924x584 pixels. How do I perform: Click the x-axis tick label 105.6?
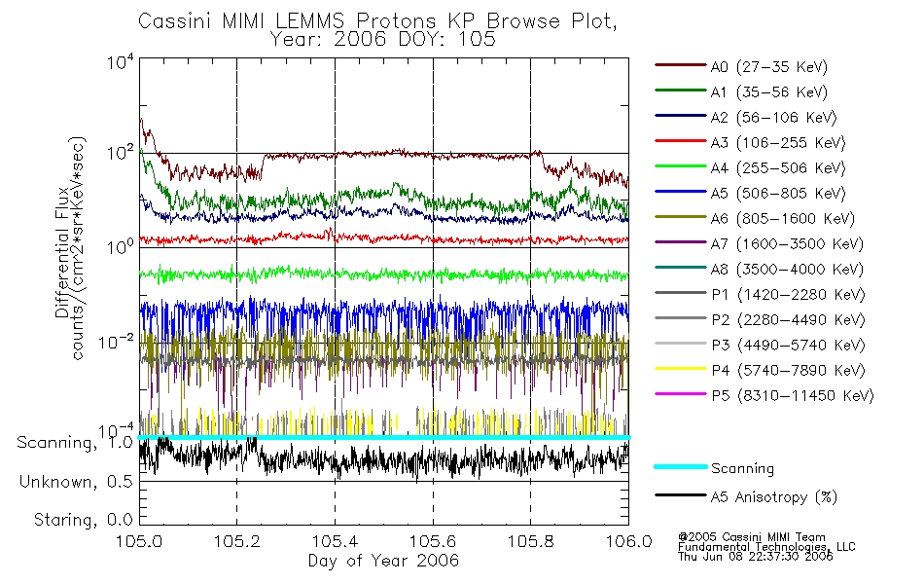pyautogui.click(x=433, y=541)
